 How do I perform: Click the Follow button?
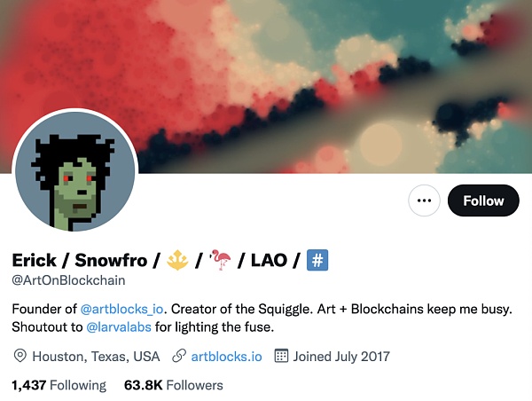[483, 200]
